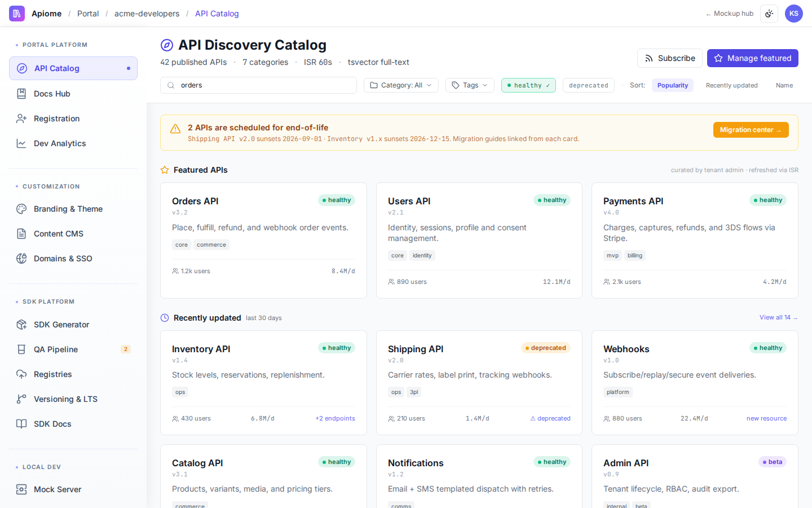
Task: Click the search magnifier icon
Action: coord(171,85)
